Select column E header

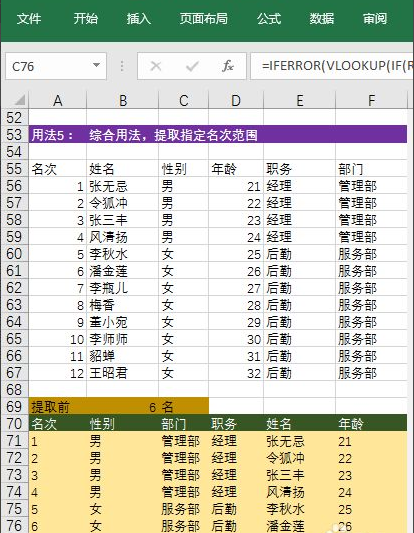299,101
